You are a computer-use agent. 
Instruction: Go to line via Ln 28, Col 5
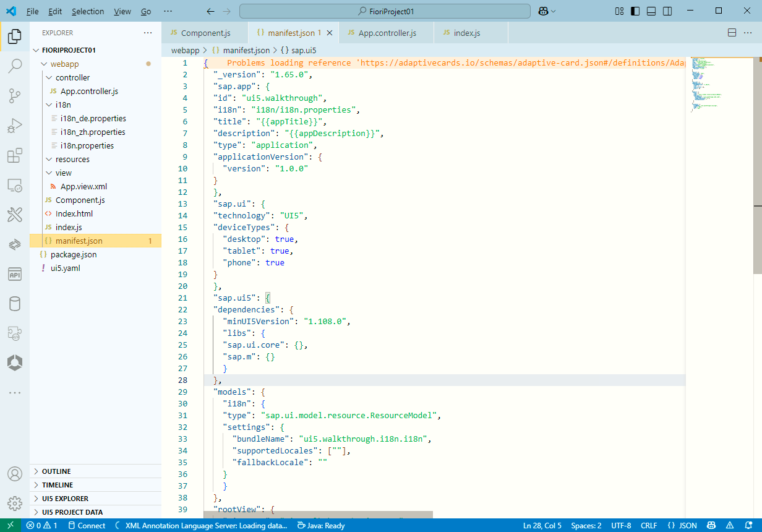(x=542, y=525)
